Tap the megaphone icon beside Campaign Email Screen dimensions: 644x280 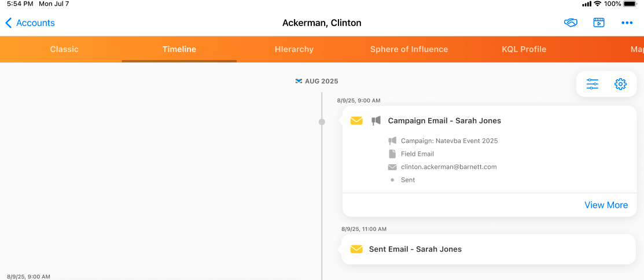click(x=376, y=121)
